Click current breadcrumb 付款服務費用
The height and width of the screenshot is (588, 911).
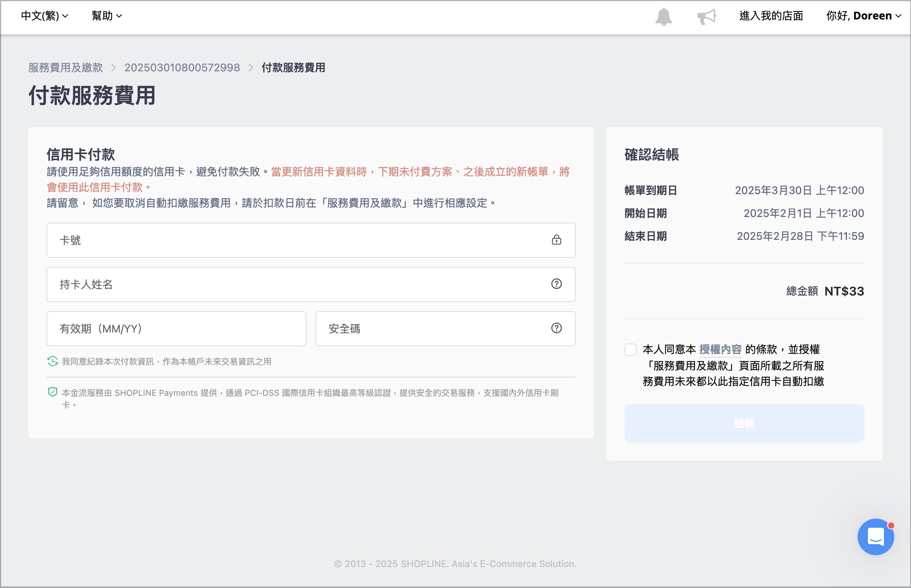293,67
